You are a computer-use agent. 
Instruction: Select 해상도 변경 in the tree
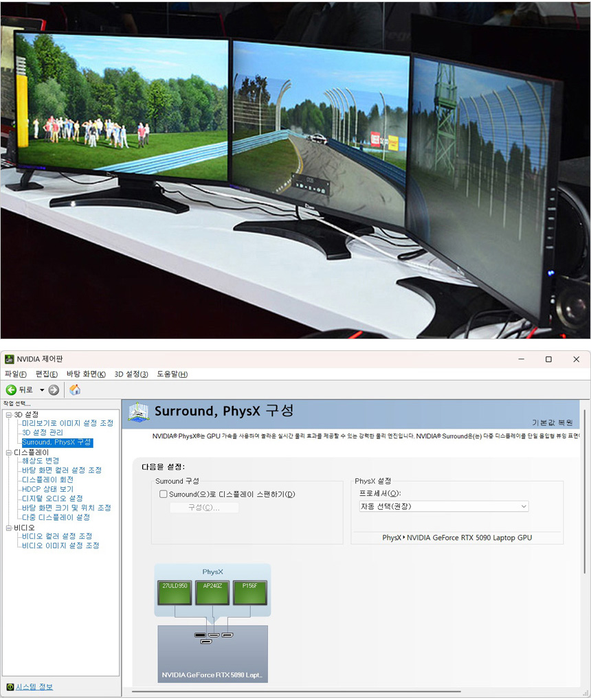click(x=41, y=461)
